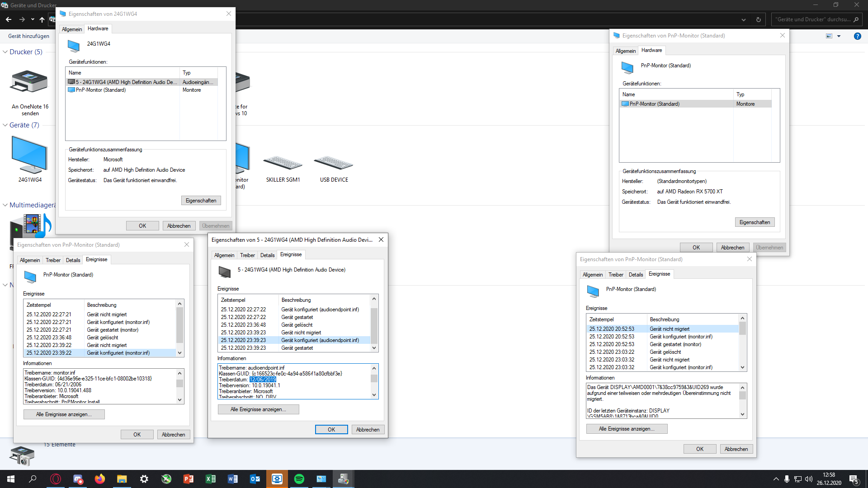
Task: Open the notification center icon
Action: (x=854, y=479)
